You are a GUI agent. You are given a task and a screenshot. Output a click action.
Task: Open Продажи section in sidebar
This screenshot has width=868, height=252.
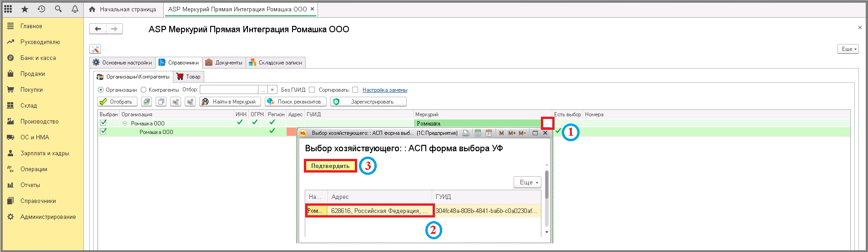(32, 74)
